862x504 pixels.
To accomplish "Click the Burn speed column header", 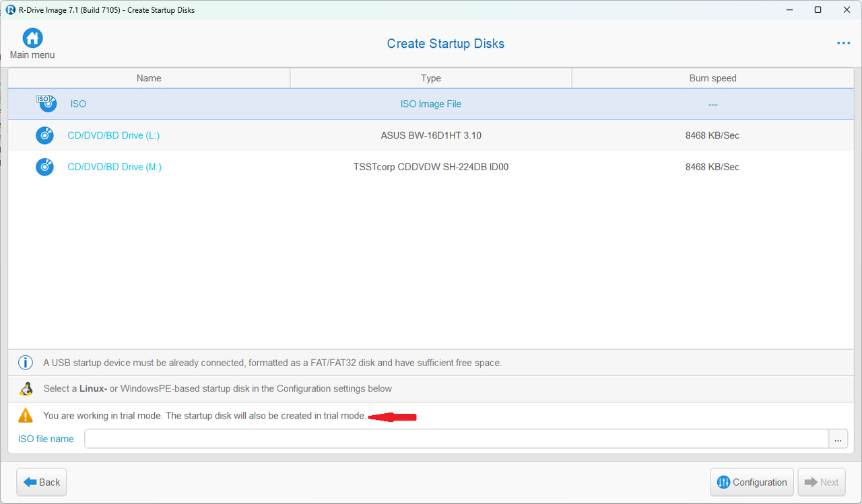I will (712, 77).
